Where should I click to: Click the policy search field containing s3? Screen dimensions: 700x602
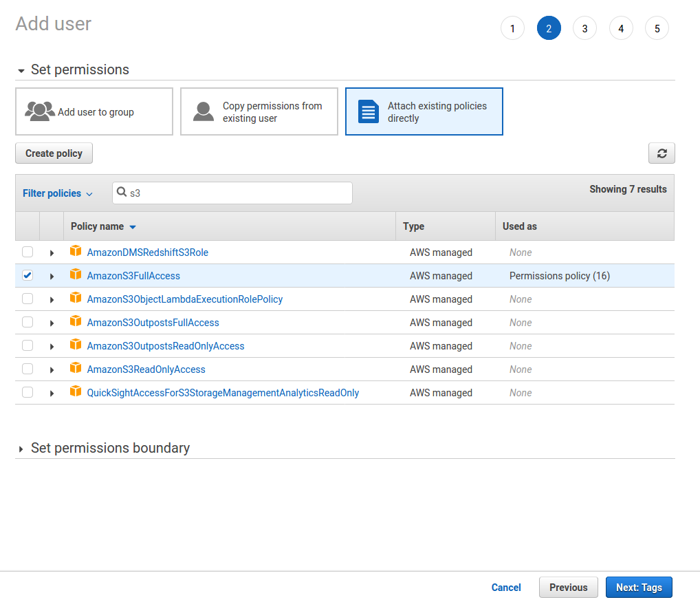pos(232,193)
